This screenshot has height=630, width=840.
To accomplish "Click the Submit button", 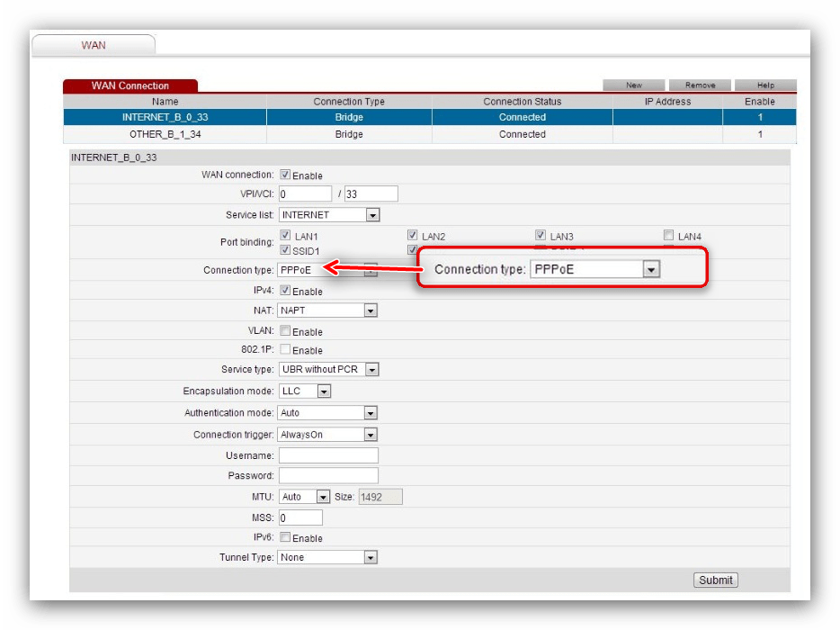I will click(716, 580).
